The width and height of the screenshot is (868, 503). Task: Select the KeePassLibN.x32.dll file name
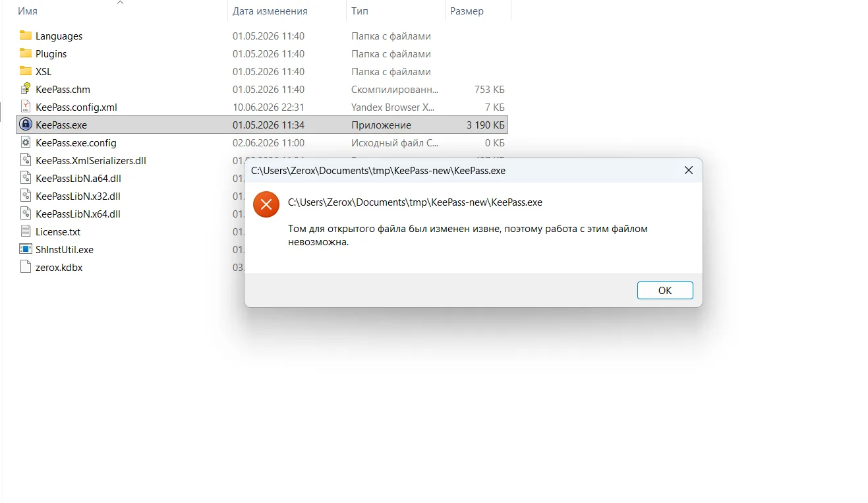coord(78,196)
